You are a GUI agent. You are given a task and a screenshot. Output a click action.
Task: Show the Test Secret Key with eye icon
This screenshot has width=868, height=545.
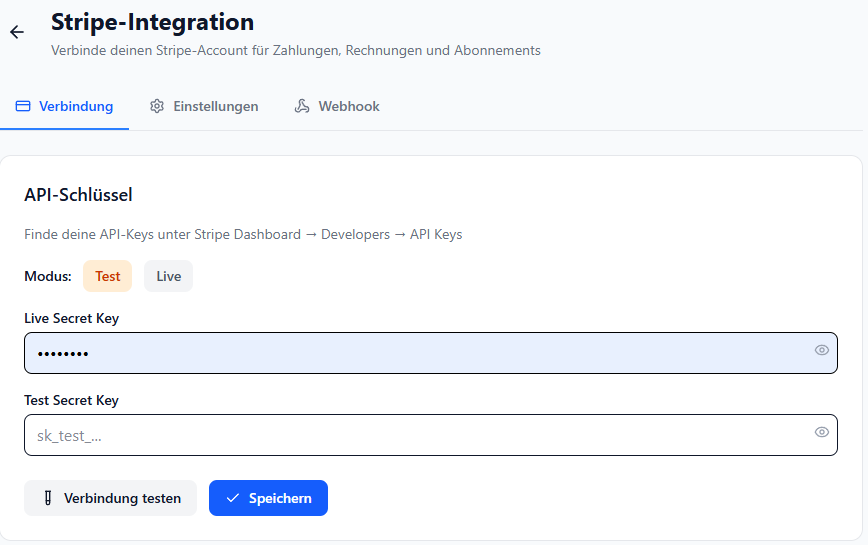tap(822, 432)
